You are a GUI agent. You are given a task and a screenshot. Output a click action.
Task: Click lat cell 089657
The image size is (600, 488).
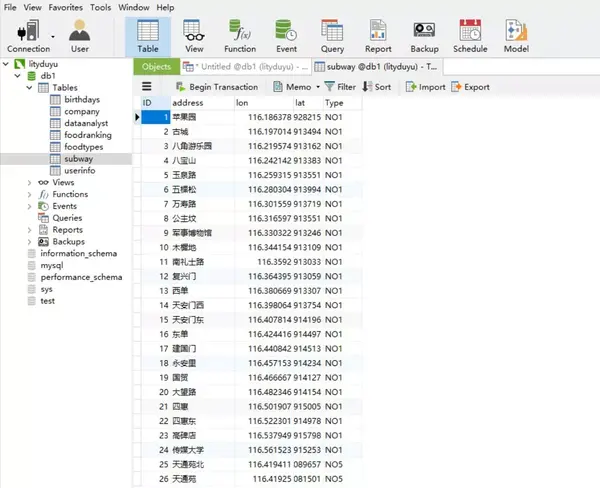coord(308,465)
